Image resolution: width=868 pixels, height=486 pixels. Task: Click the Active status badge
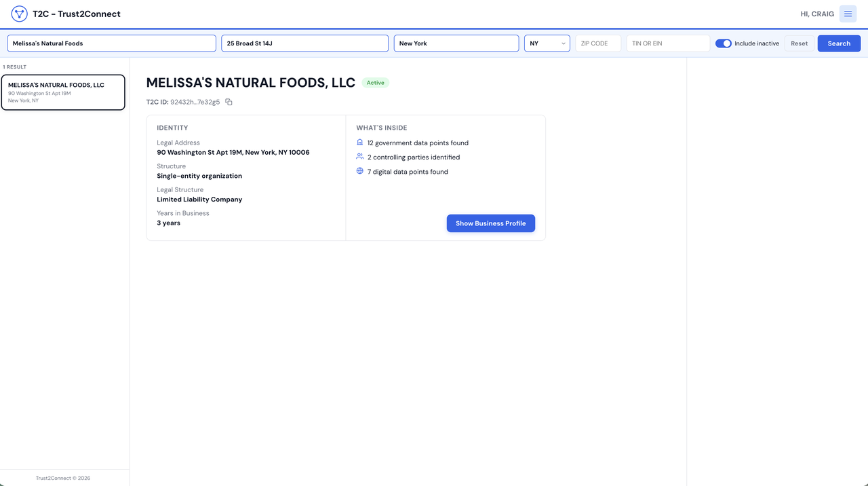[376, 83]
